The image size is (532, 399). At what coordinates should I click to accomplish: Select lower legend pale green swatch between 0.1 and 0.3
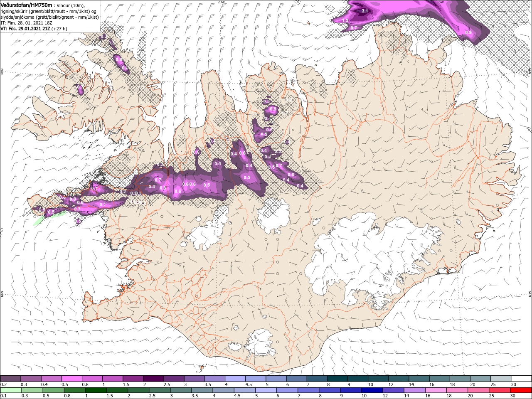(x=11, y=390)
